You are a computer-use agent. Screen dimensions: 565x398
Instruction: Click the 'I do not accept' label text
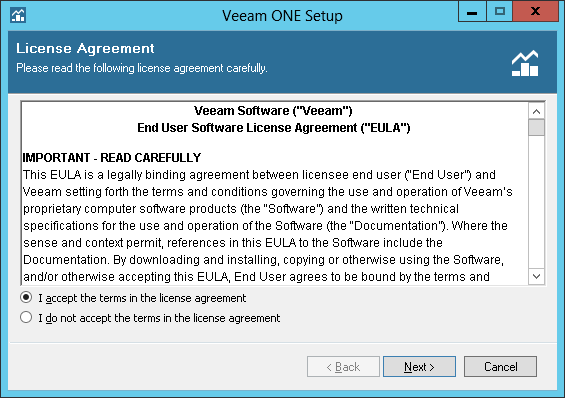pyautogui.click(x=159, y=318)
